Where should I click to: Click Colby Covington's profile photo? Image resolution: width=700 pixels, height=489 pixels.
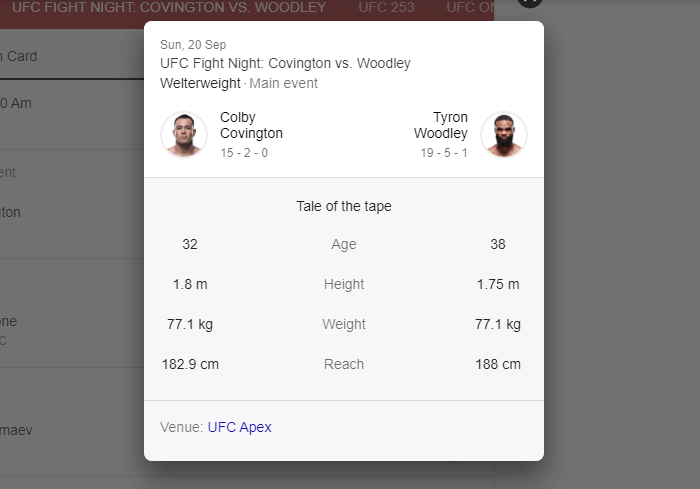(184, 135)
